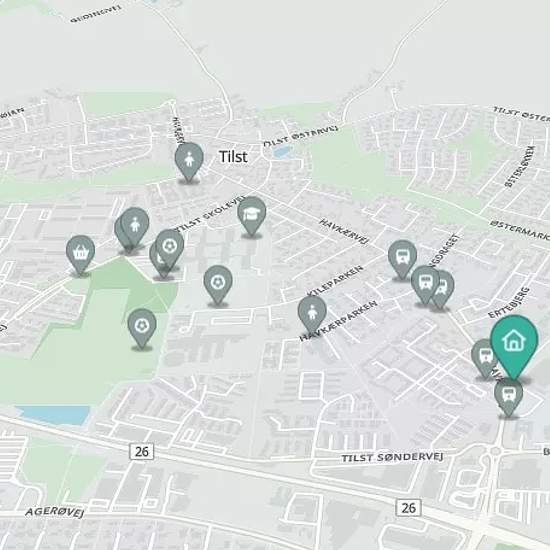Click the Tilst Søndervej street label
Screen dimensions: 550x550
(x=392, y=457)
